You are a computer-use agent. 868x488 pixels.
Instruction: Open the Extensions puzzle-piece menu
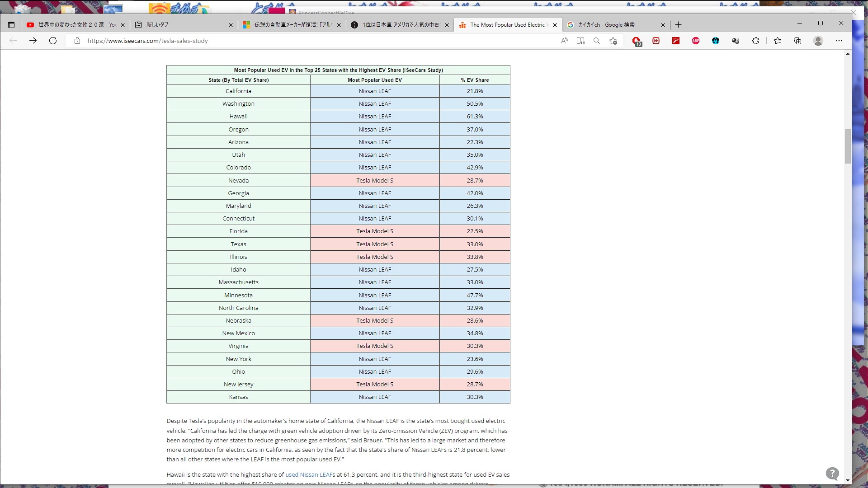755,41
